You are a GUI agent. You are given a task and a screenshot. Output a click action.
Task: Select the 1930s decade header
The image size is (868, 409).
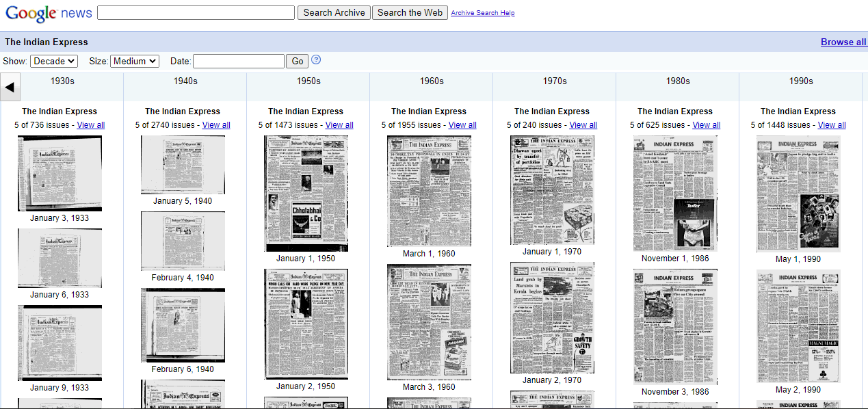(x=62, y=81)
